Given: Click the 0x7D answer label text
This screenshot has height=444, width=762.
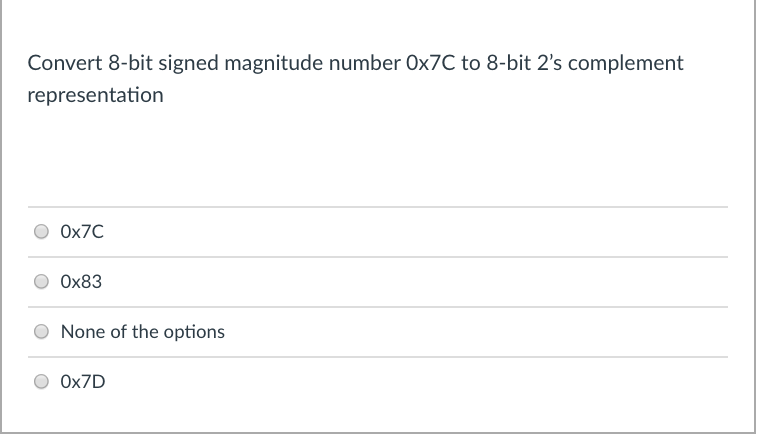Looking at the screenshot, I should tap(83, 382).
